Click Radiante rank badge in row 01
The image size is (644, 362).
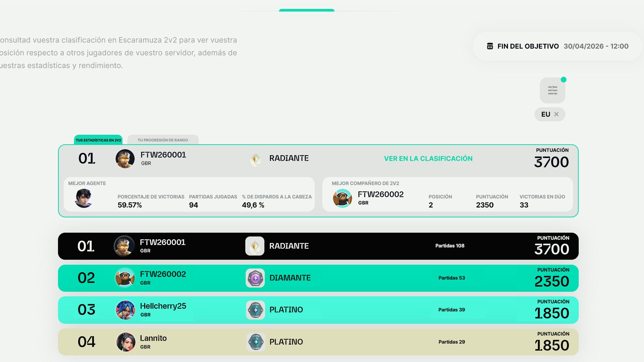pos(255,246)
